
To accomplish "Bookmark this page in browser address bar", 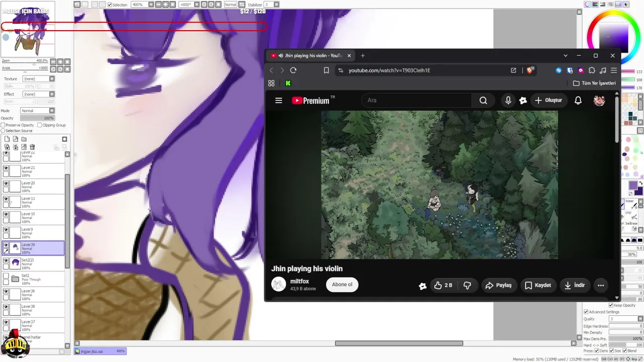I will coord(326,70).
